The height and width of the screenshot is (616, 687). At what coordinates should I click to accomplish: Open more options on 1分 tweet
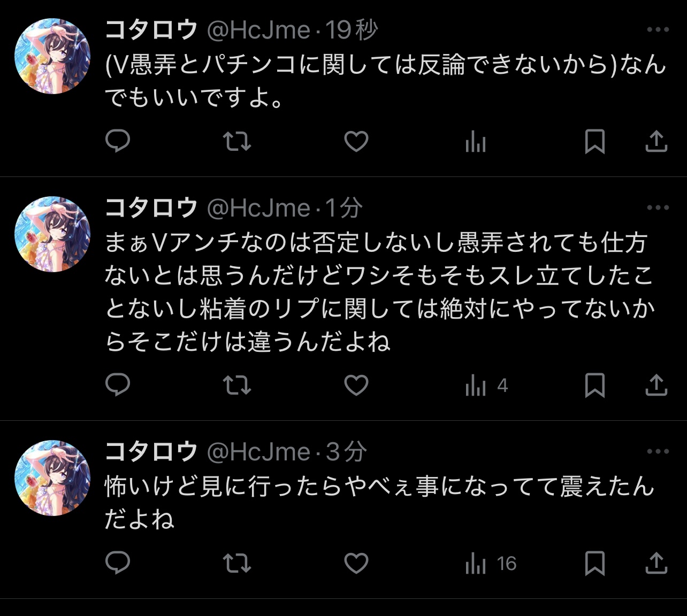tap(658, 207)
